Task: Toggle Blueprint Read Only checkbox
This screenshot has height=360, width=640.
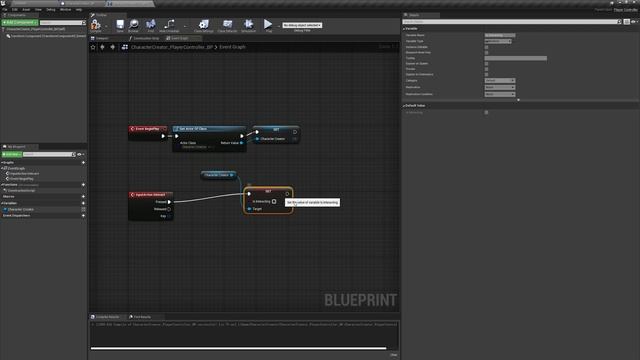Action: tap(486, 53)
